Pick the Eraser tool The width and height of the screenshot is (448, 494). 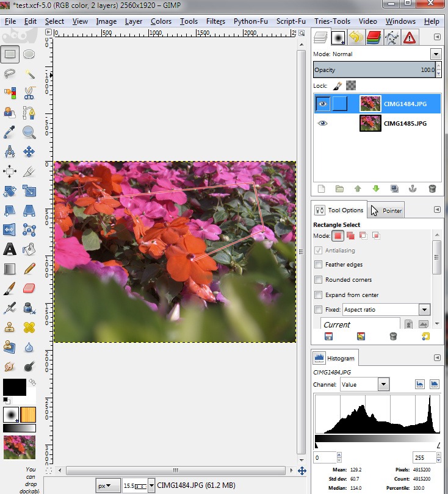(x=29, y=288)
